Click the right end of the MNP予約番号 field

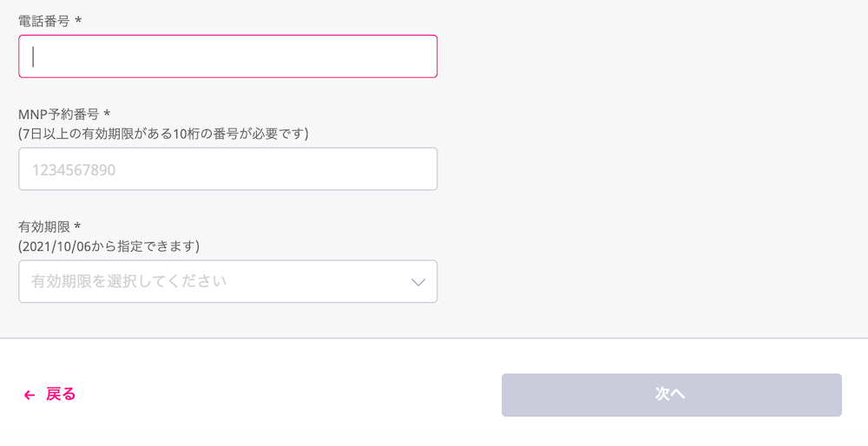(x=421, y=169)
